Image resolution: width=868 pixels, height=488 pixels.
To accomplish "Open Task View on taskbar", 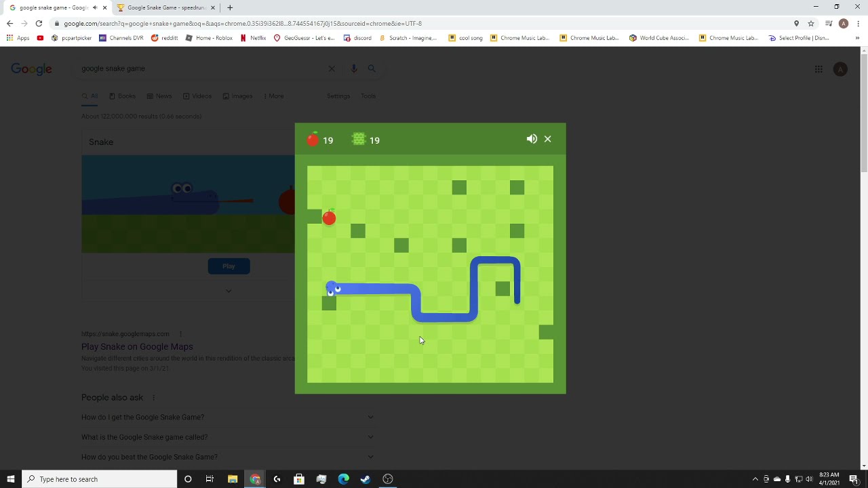I will coord(210,479).
